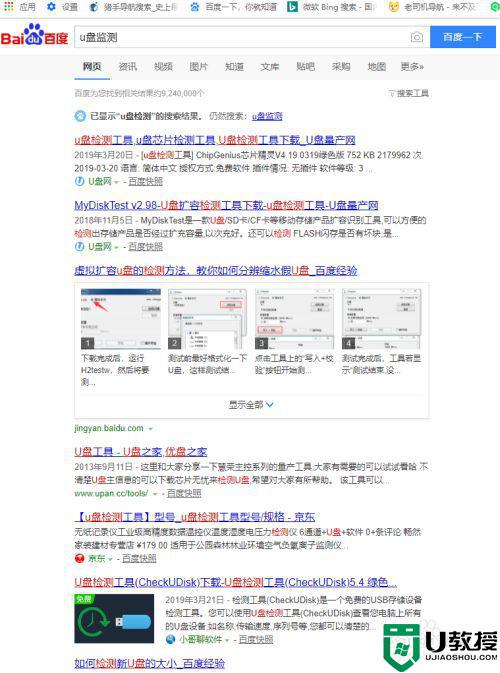The width and height of the screenshot is (500, 673).
Task: Open step 3 thumbnail of guide
Action: 294,319
